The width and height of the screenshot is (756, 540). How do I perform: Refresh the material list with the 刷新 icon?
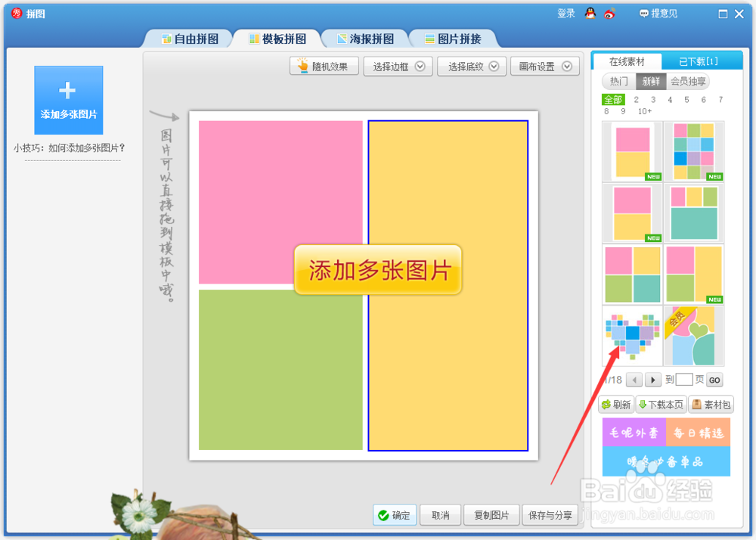click(616, 405)
